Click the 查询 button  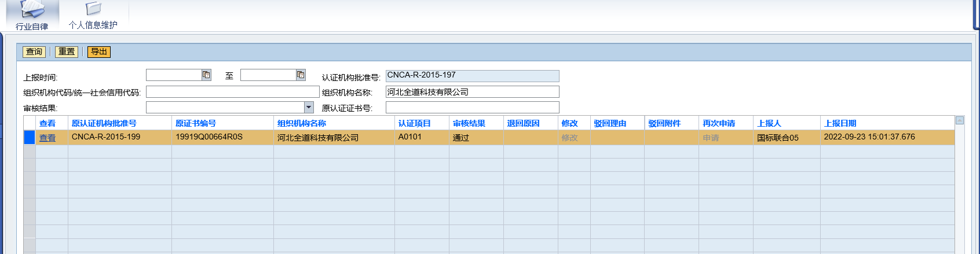[x=34, y=52]
